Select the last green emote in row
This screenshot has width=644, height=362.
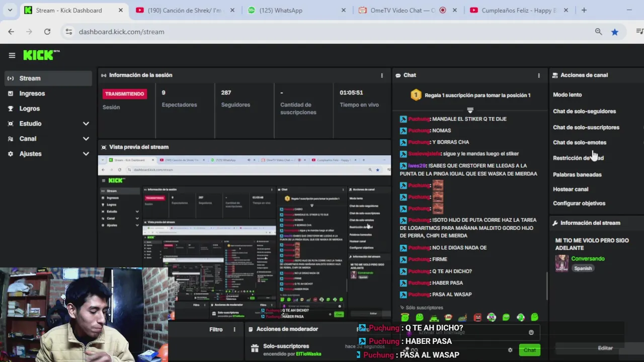[534, 317]
